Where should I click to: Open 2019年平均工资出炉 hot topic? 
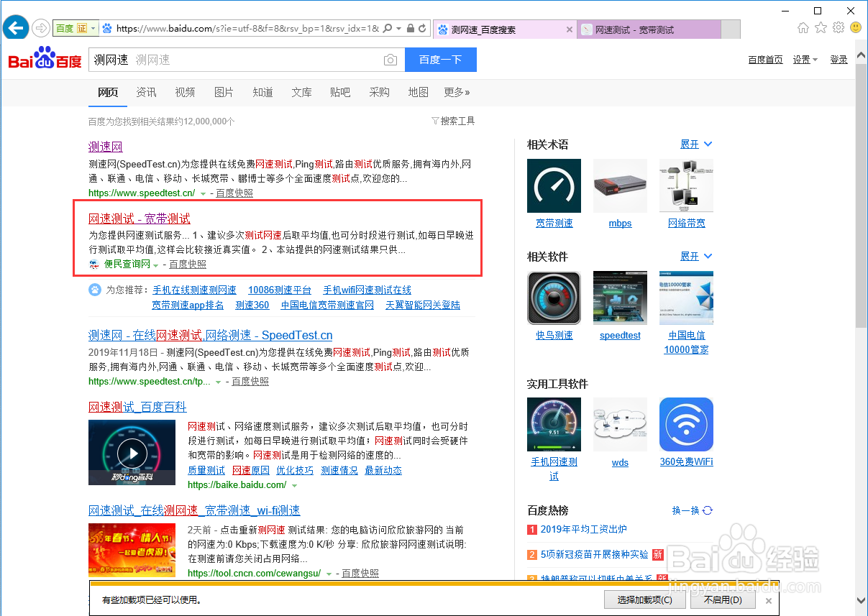point(583,530)
